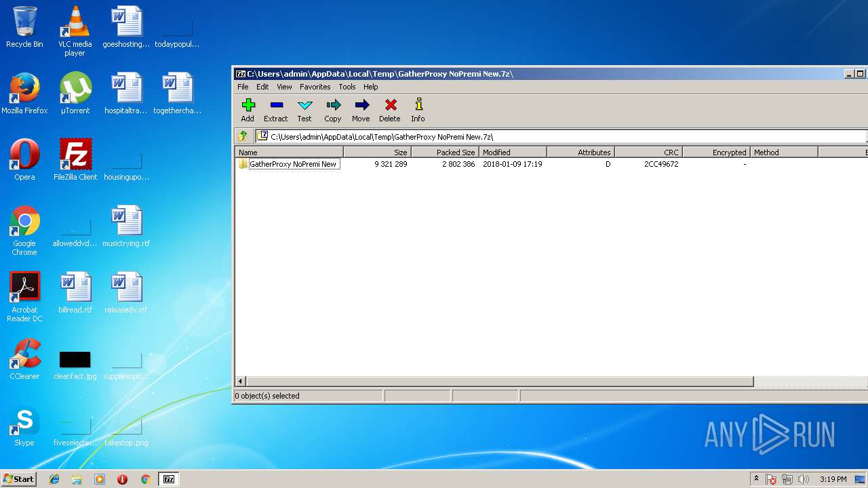Click the Extract toolbar icon

(x=275, y=110)
